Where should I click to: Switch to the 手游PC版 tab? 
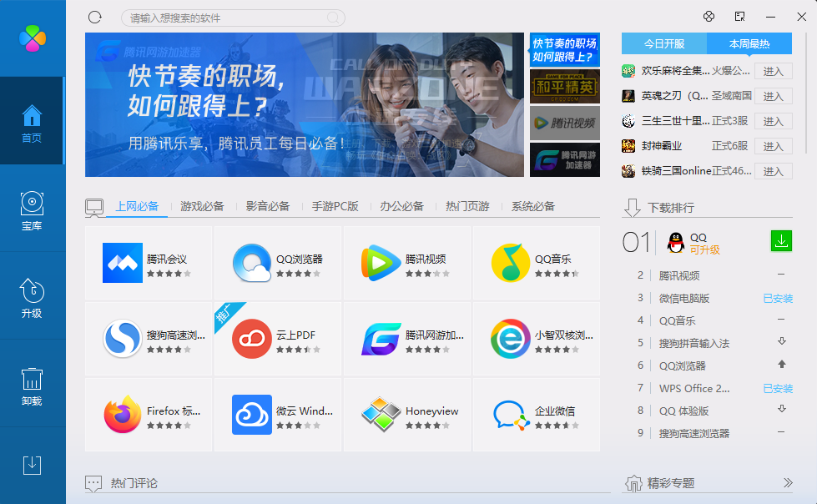(x=335, y=206)
